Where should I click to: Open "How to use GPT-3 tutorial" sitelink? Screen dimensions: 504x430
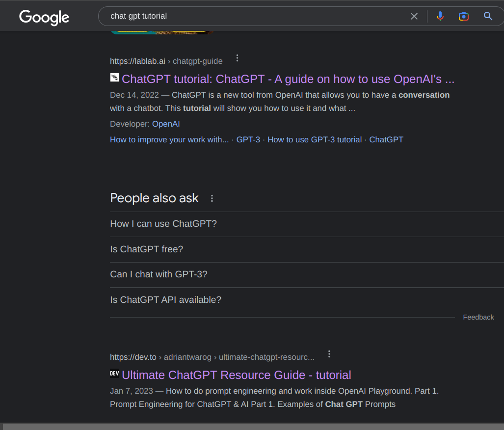(x=315, y=139)
